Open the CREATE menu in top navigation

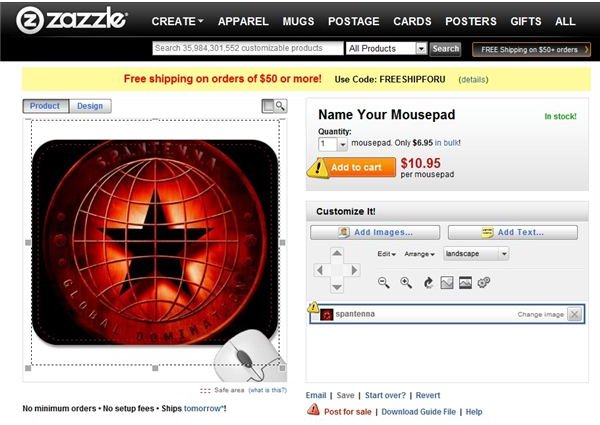click(x=178, y=21)
